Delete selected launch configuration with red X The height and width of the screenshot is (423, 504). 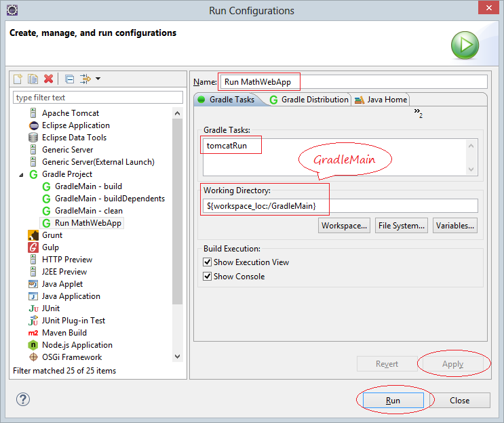49,79
